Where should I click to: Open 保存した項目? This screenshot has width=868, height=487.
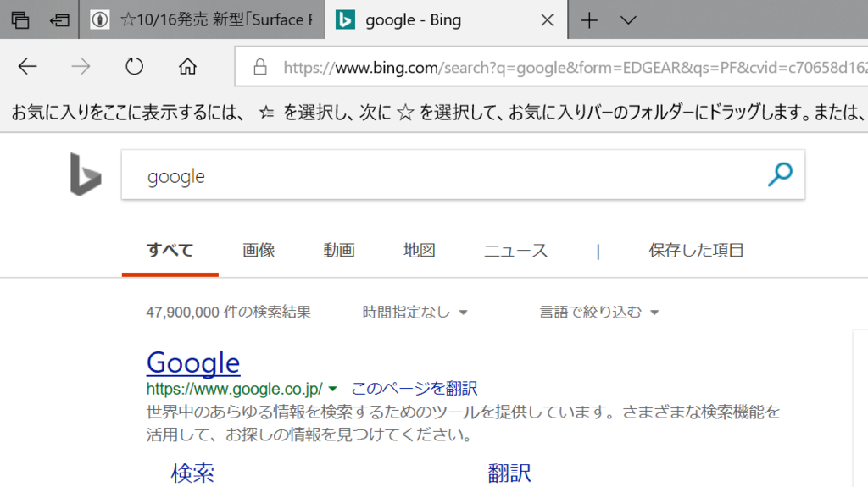pos(696,251)
